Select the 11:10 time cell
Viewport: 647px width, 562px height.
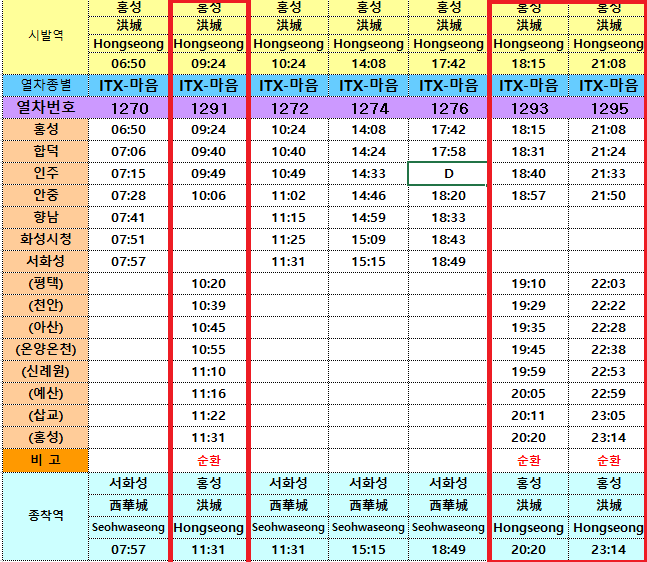tap(209, 371)
